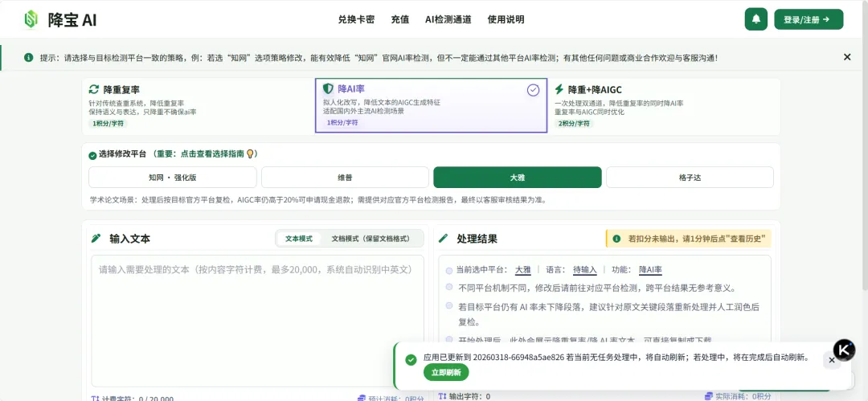Open AI检测通道 menu item
The image size is (868, 401).
(x=448, y=19)
